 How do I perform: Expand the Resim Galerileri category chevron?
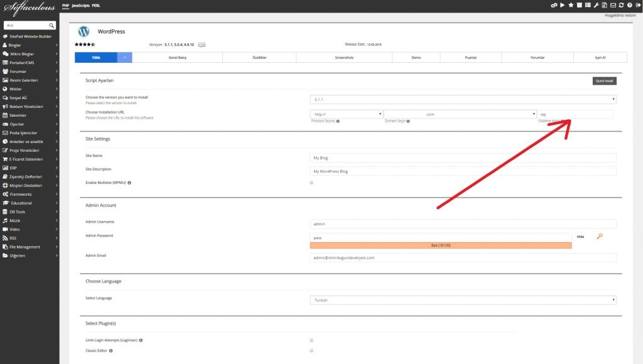point(56,80)
